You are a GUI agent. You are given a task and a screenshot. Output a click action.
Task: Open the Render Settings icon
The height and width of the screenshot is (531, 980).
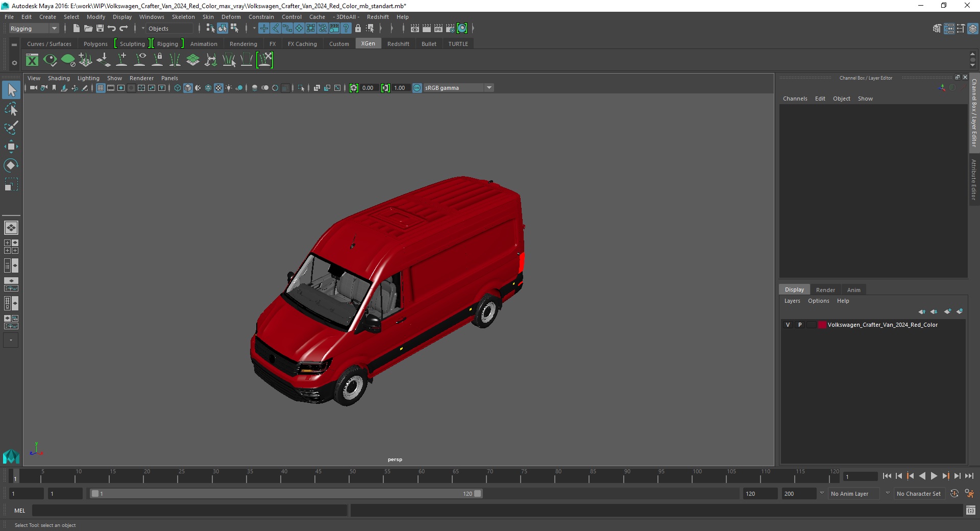(450, 29)
